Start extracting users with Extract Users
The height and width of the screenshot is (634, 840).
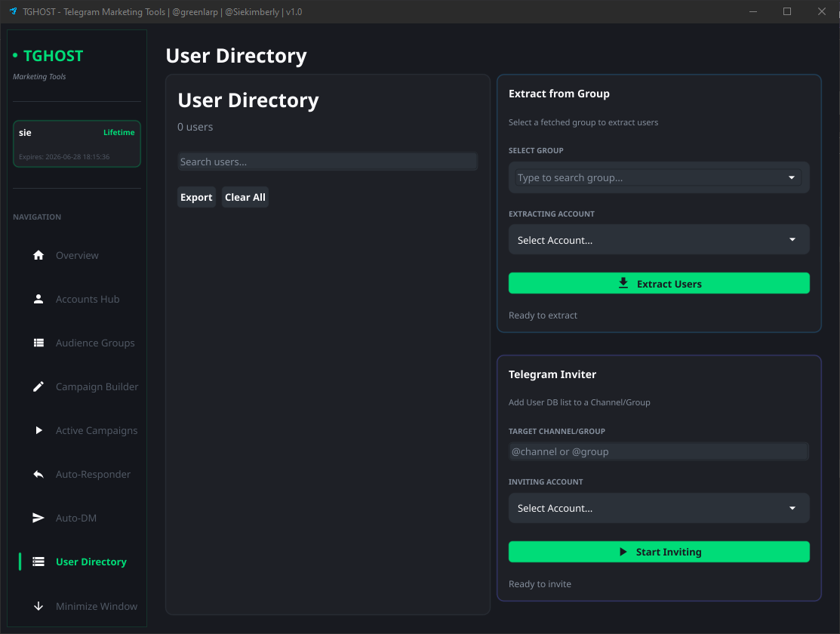[x=659, y=283]
